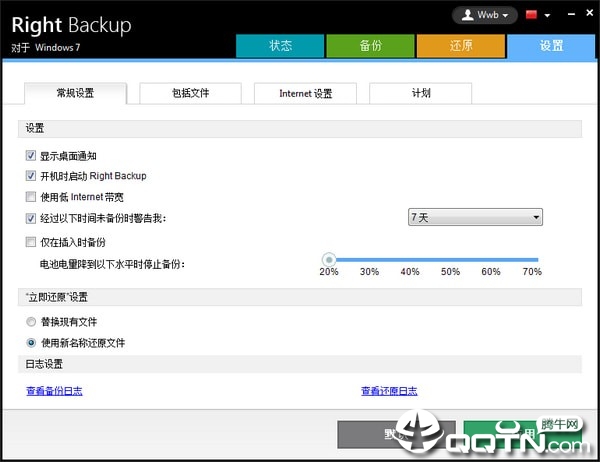Switch to the 包括文件 subtab
The image size is (600, 462).
click(191, 93)
